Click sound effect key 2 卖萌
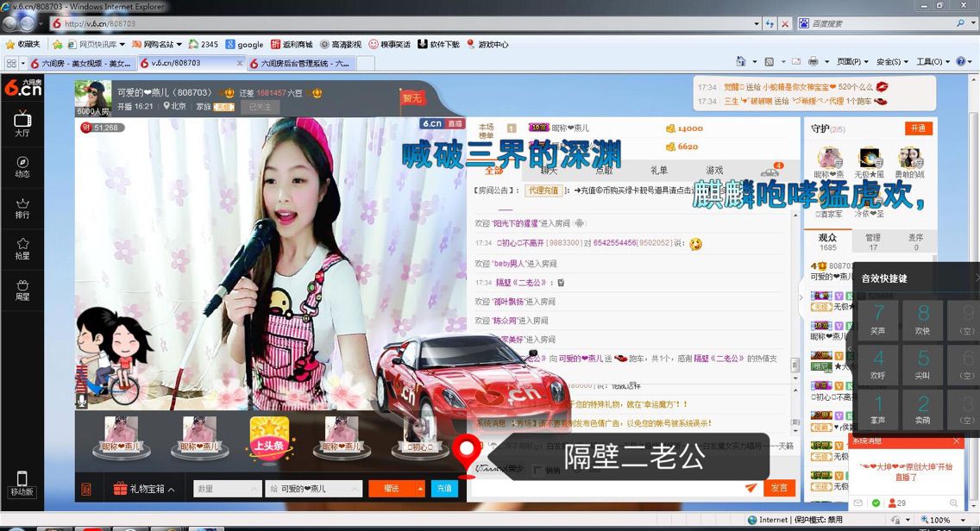980x531 pixels. pos(923,409)
